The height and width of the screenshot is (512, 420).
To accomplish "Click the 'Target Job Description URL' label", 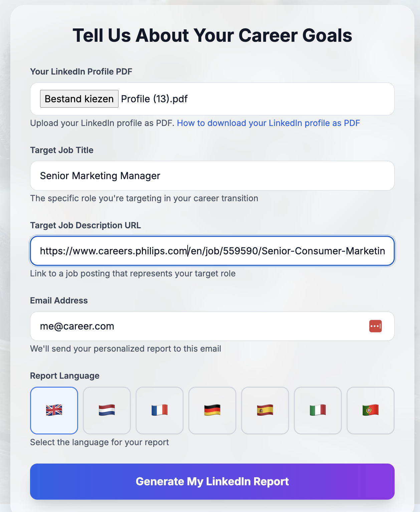I will click(x=85, y=225).
